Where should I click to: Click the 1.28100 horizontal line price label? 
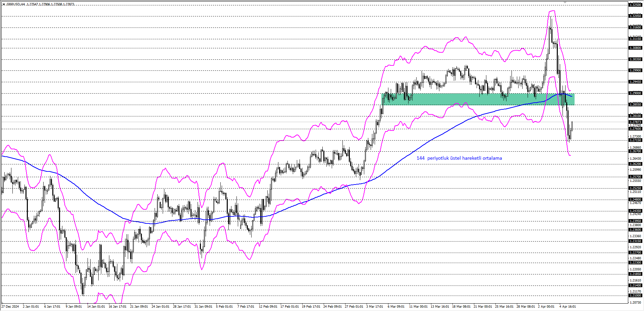[x=635, y=116]
